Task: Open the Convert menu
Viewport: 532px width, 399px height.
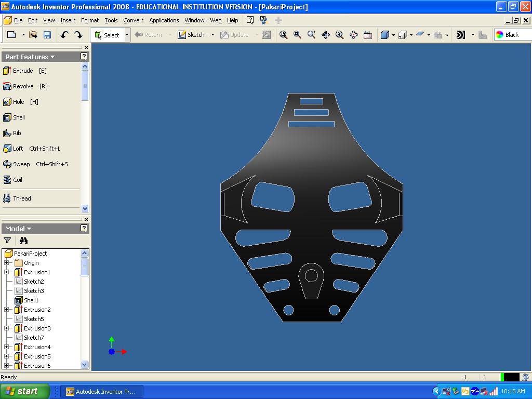Action: click(x=133, y=20)
